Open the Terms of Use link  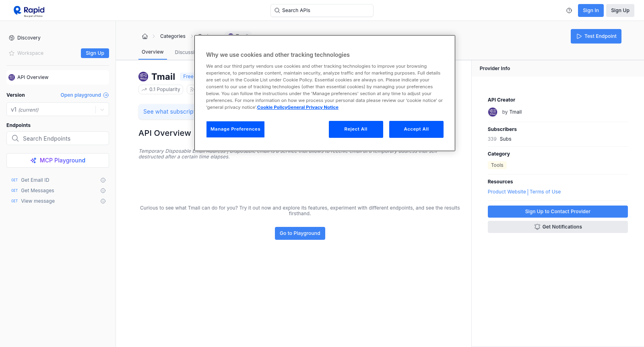(545, 192)
